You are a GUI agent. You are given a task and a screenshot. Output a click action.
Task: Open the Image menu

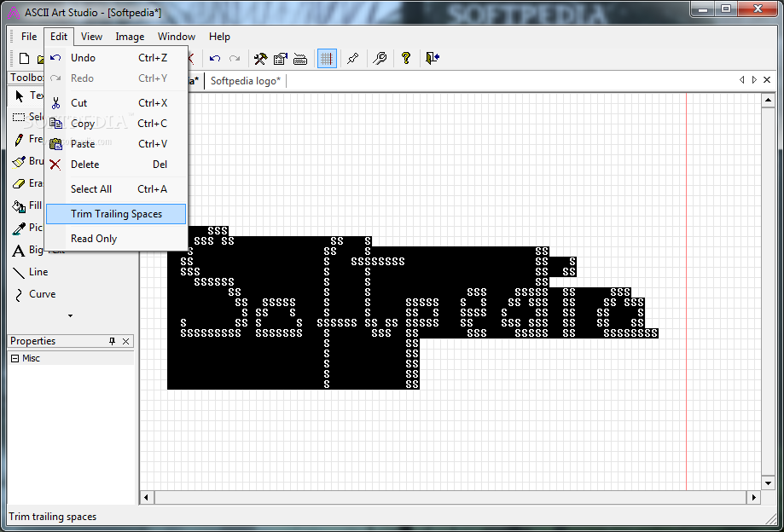130,37
